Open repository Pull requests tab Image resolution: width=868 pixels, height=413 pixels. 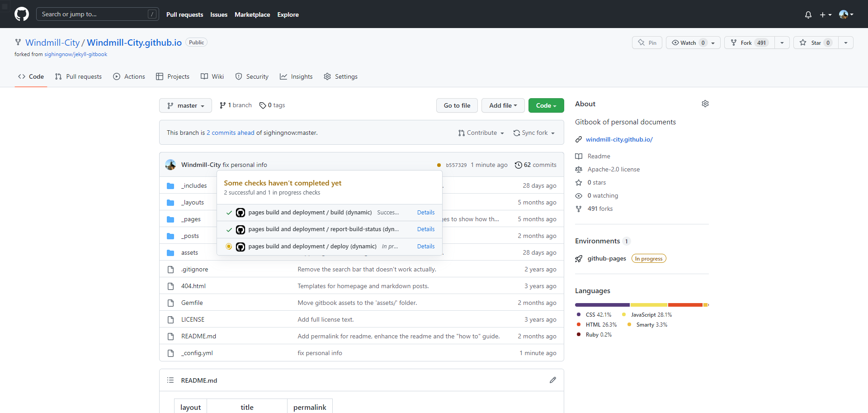[x=78, y=76]
